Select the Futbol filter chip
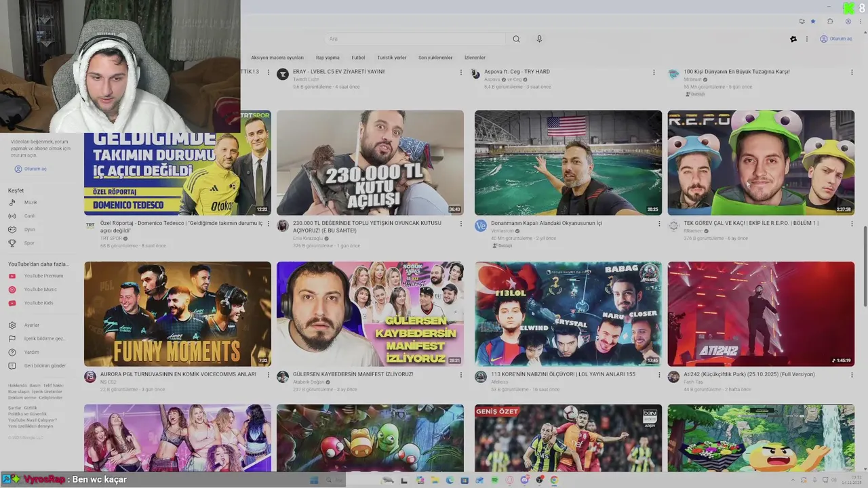Viewport: 868px width, 488px height. [x=358, y=58]
